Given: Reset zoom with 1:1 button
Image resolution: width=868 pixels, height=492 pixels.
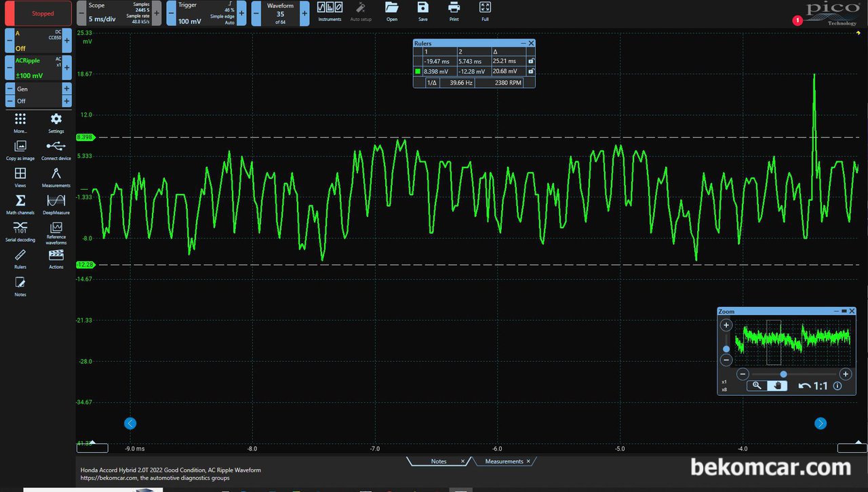Looking at the screenshot, I should 821,386.
